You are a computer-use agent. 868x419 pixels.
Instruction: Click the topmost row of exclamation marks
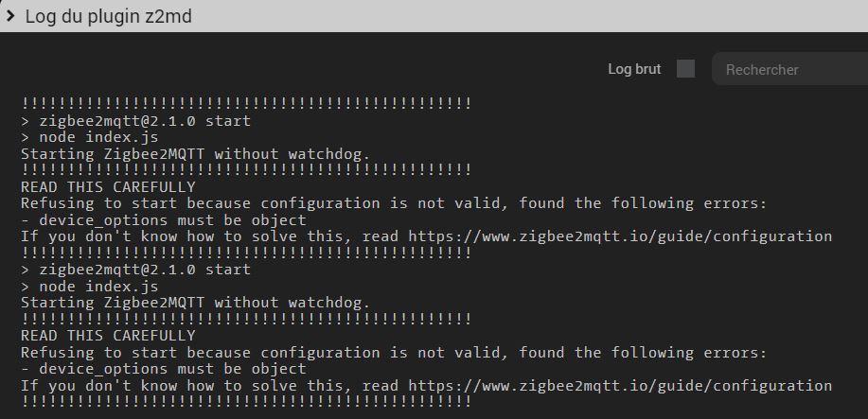click(x=246, y=103)
